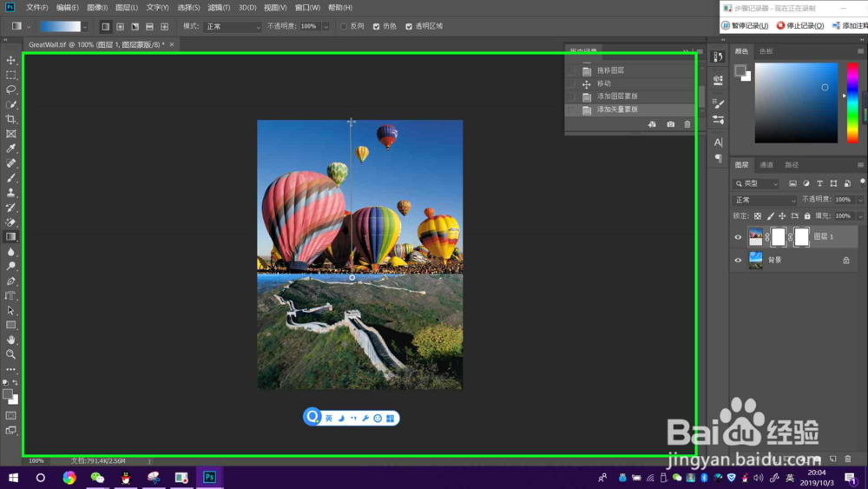The width and height of the screenshot is (868, 489).
Task: Select the Type tool
Action: pos(10,295)
